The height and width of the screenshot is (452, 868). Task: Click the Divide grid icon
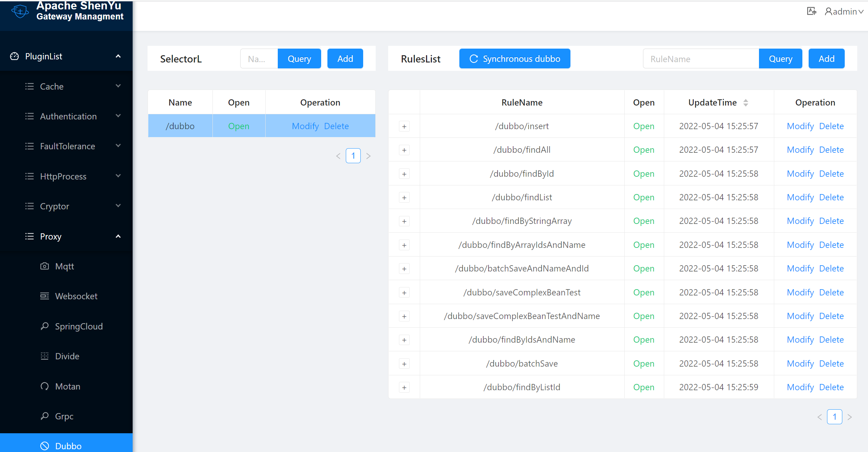point(44,356)
